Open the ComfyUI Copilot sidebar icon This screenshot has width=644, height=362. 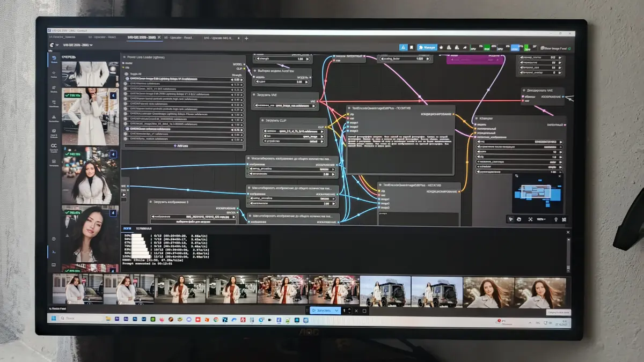pyautogui.click(x=55, y=148)
